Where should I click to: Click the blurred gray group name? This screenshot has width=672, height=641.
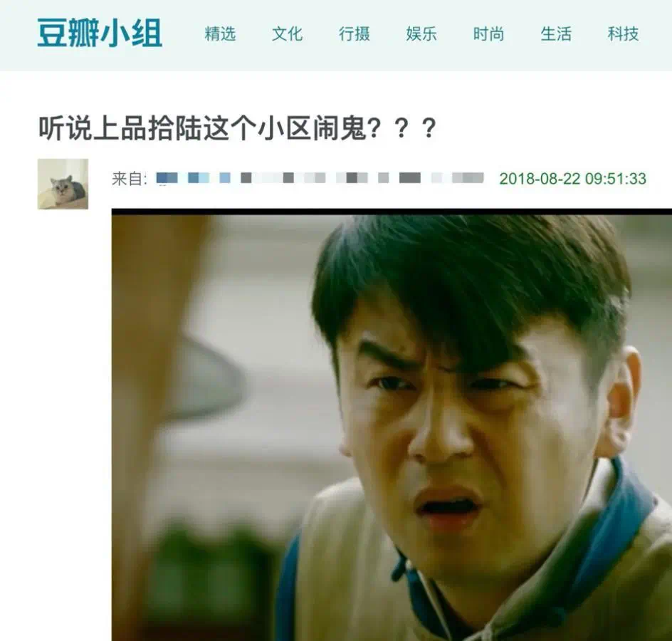(362, 178)
